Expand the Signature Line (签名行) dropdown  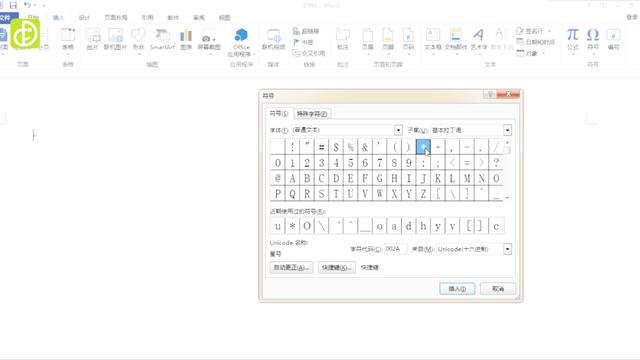click(x=549, y=31)
